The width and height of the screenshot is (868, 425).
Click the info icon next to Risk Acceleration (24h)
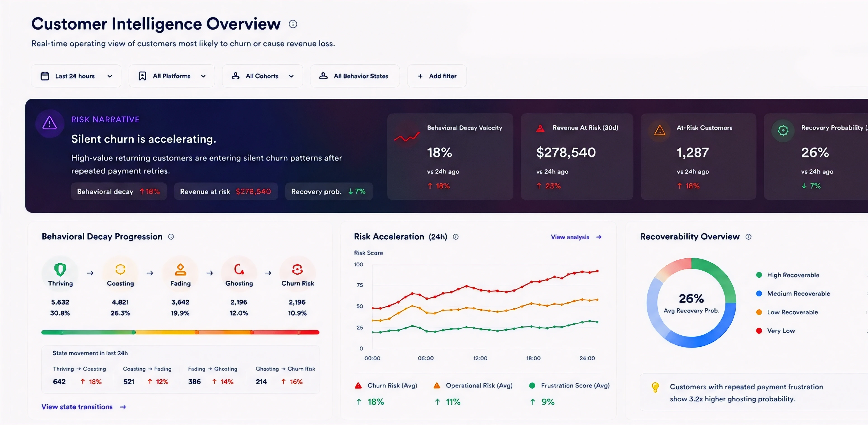click(455, 237)
